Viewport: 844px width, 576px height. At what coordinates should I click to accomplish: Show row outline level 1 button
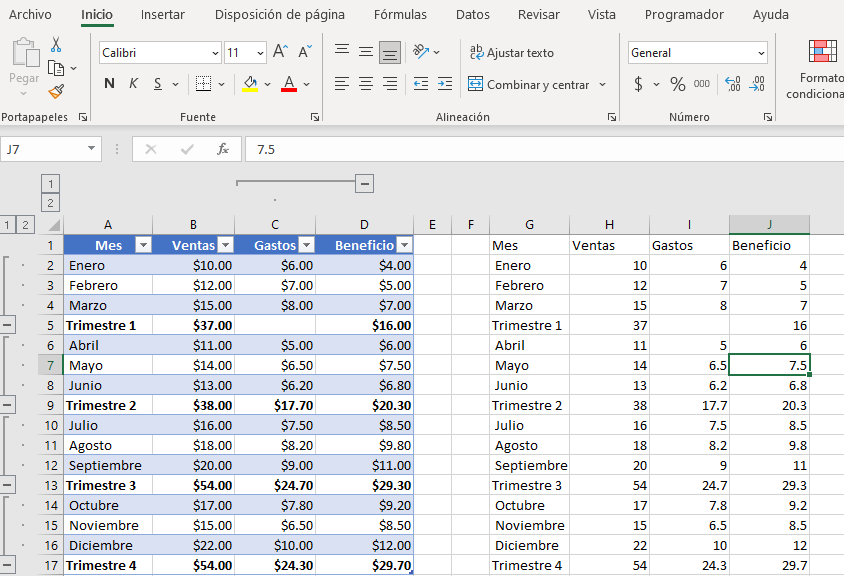[8, 225]
